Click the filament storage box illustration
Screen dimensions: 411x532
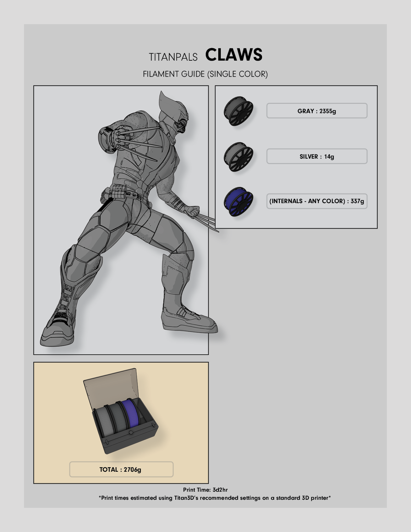click(121, 411)
